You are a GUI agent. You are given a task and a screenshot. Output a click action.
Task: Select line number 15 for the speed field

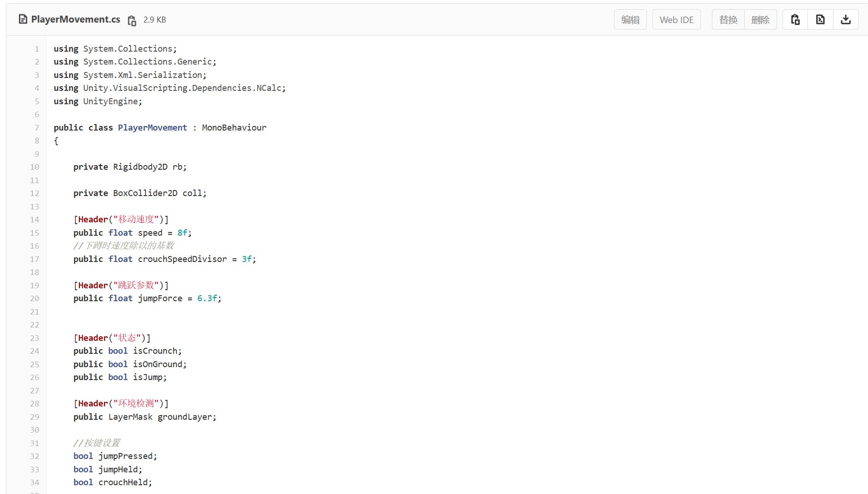35,233
